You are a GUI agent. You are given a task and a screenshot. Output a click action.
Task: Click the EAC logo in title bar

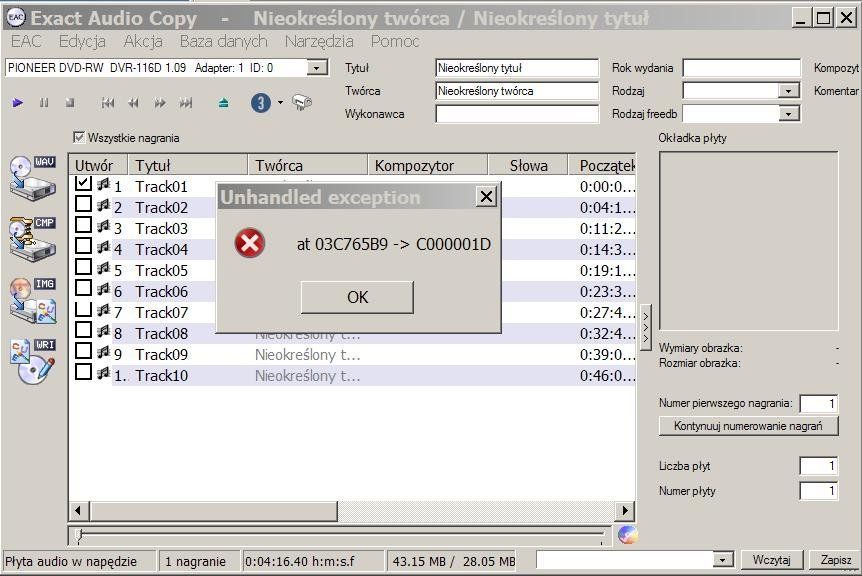pyautogui.click(x=16, y=18)
